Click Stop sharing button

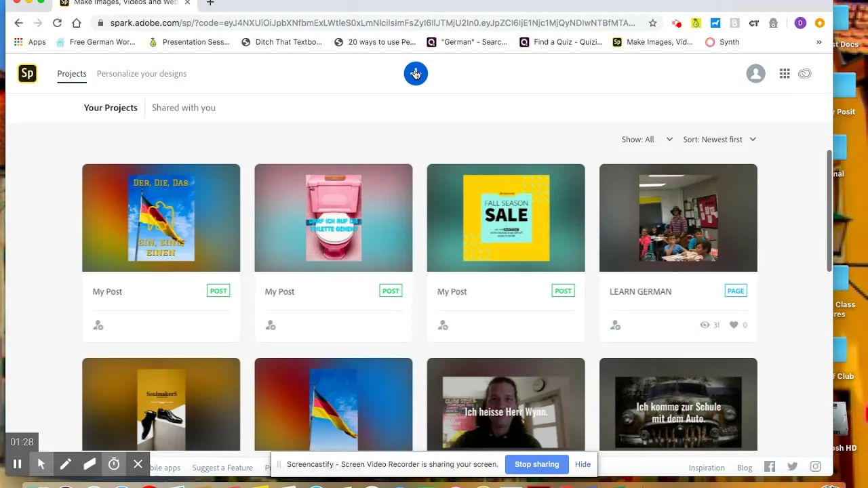pos(536,464)
